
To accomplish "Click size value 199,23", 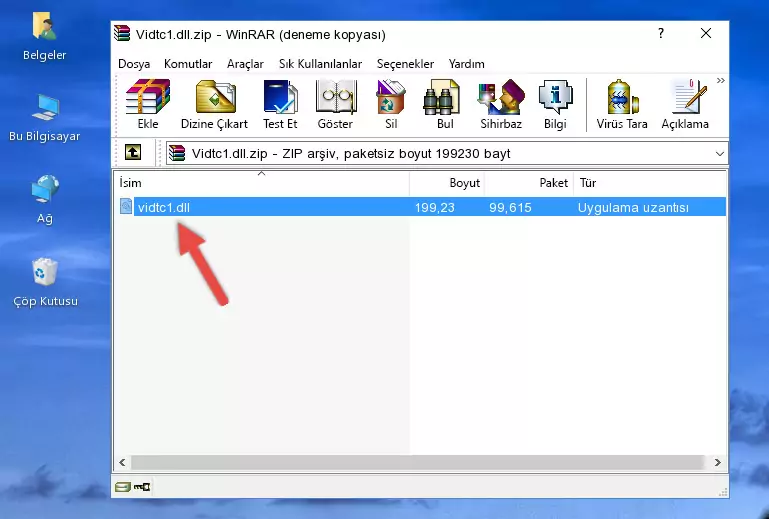I will (x=435, y=208).
